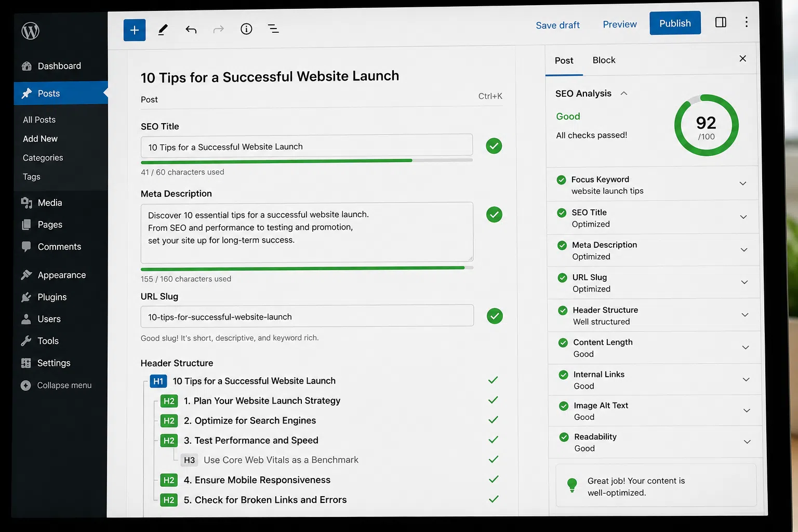The image size is (798, 532).
Task: Expand the Meta Description row chevron
Action: pos(744,250)
